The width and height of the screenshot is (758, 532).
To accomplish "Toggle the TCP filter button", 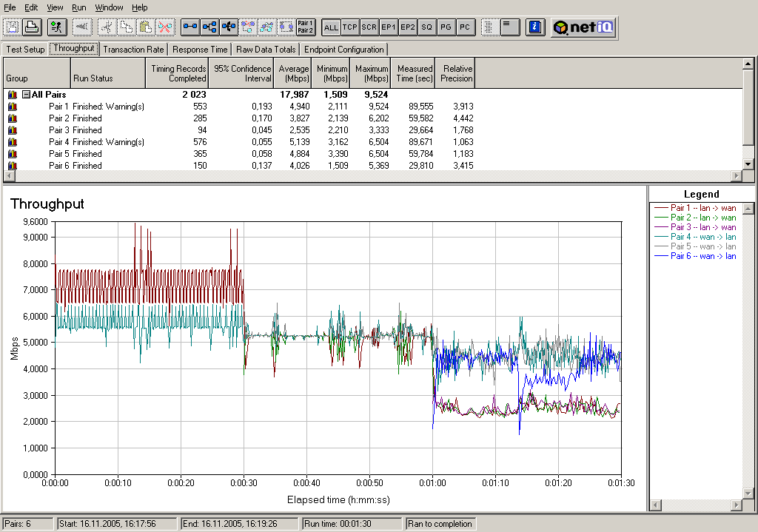I will pyautogui.click(x=350, y=27).
